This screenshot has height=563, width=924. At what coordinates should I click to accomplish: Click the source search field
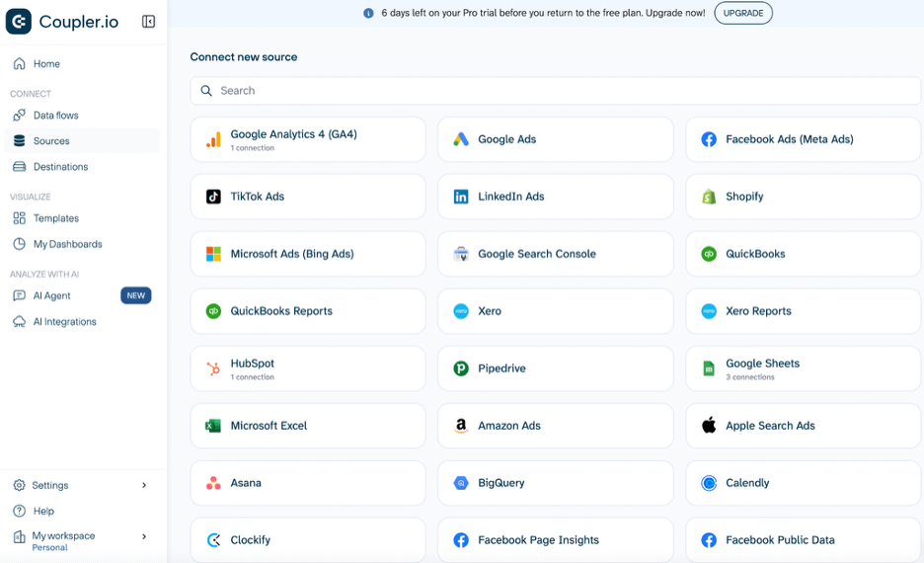[555, 91]
